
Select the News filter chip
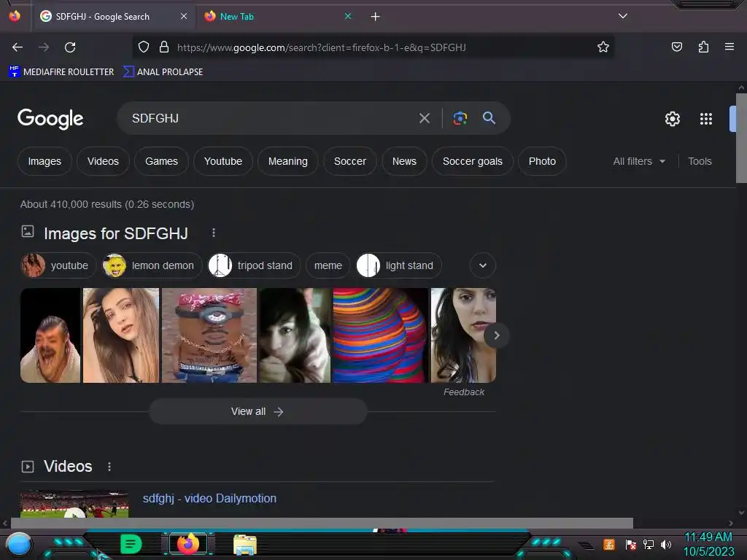pos(404,161)
